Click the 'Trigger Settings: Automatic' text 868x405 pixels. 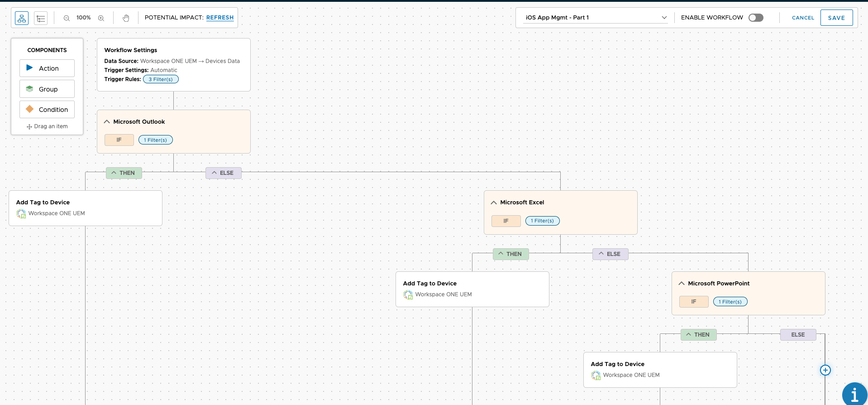click(141, 70)
